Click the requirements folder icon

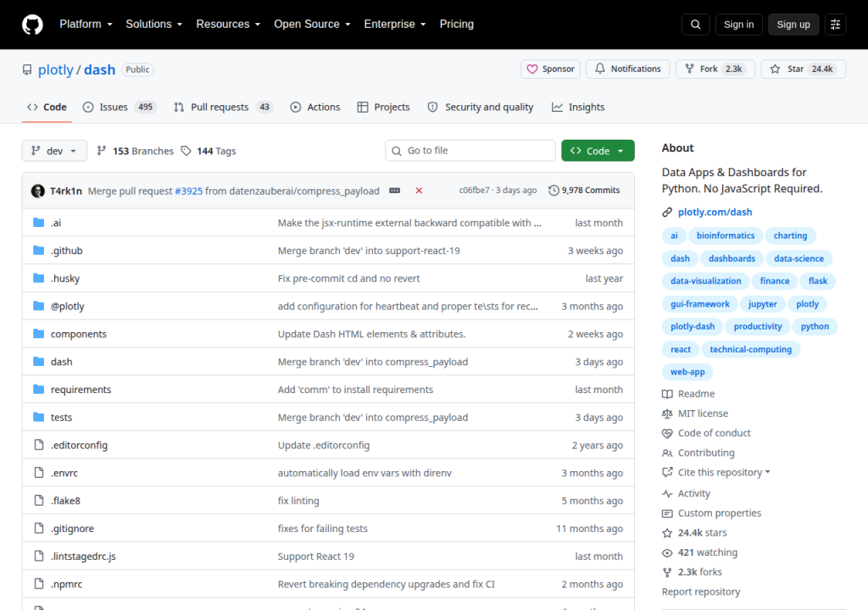point(38,389)
